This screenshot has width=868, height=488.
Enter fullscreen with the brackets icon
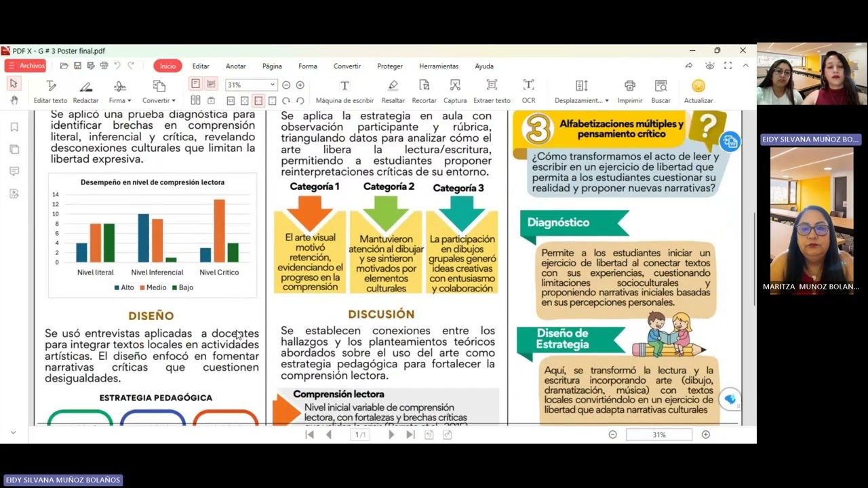click(728, 66)
